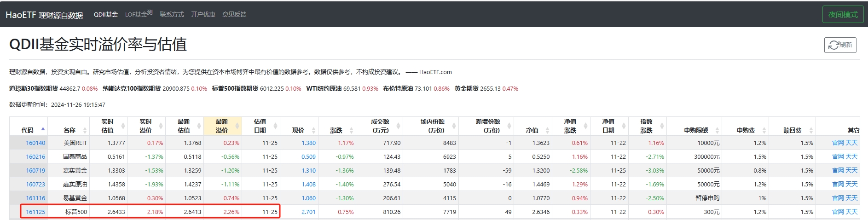Click sort arrows on 名称 column
The height and width of the screenshot is (220, 868).
pos(85,130)
